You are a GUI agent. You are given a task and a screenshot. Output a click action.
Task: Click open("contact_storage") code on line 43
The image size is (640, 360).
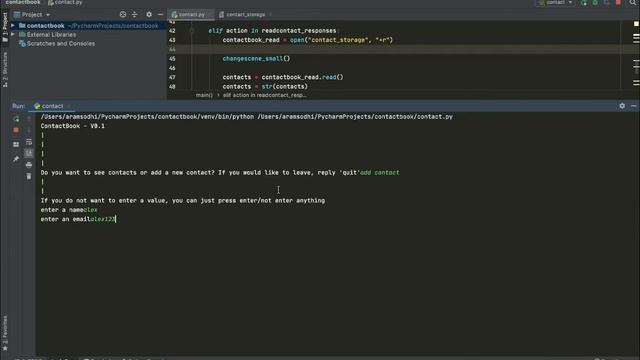(x=341, y=40)
